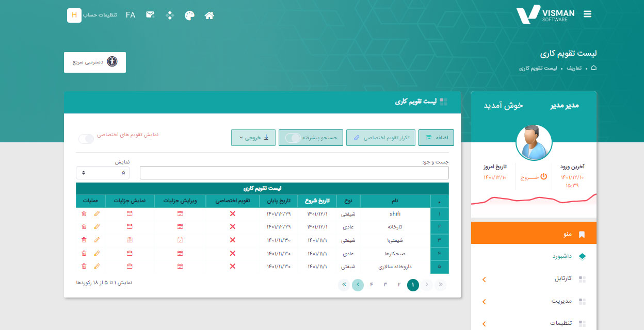
Task: Open the دسترسی سریع quick access button
Action: click(95, 62)
